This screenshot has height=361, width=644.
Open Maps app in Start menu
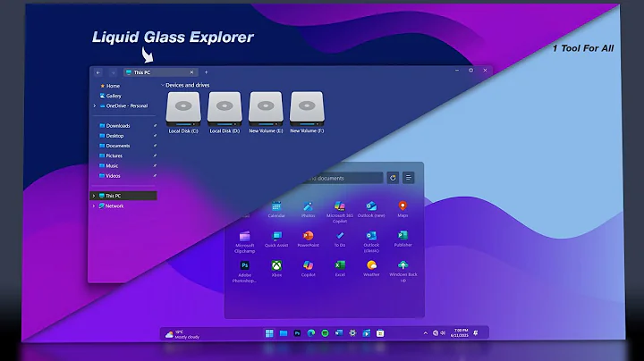pos(402,209)
